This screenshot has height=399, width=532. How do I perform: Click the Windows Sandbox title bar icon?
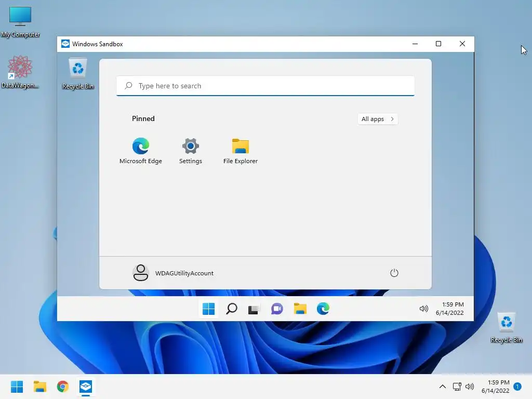65,44
